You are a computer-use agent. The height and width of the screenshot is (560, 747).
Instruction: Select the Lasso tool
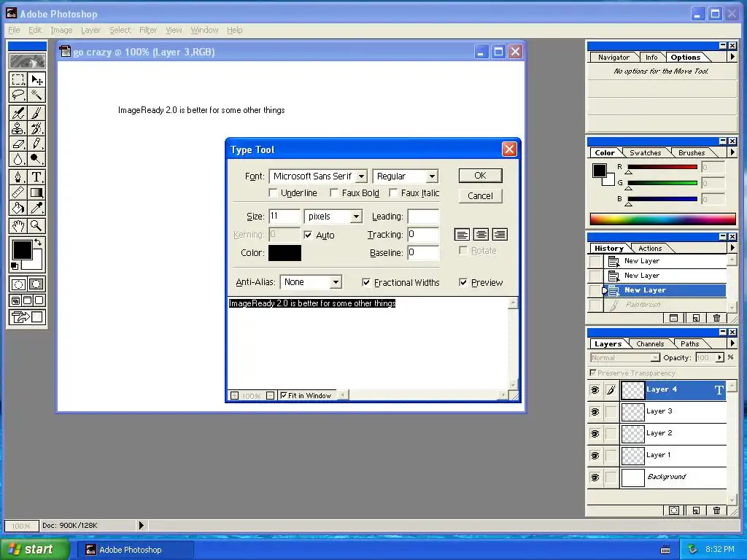(18, 95)
